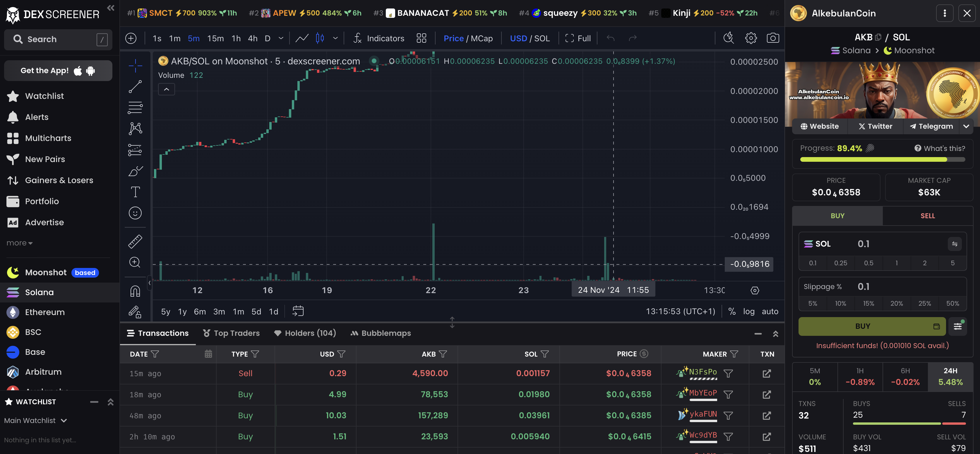Screen dimensions: 980x454
Task: Click the green BUY button
Action: (x=872, y=326)
